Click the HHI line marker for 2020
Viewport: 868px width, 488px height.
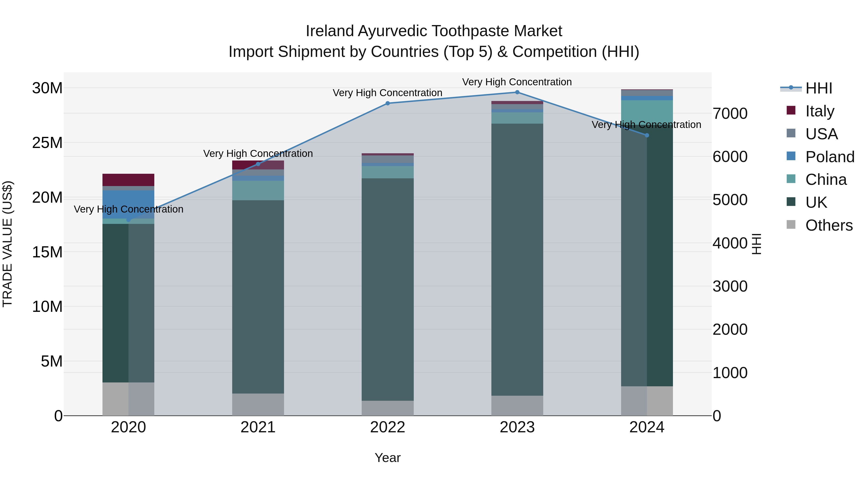pyautogui.click(x=128, y=220)
